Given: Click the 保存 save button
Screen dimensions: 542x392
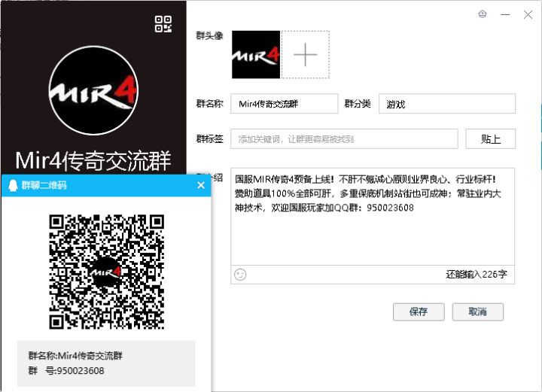Looking at the screenshot, I should 419,312.
